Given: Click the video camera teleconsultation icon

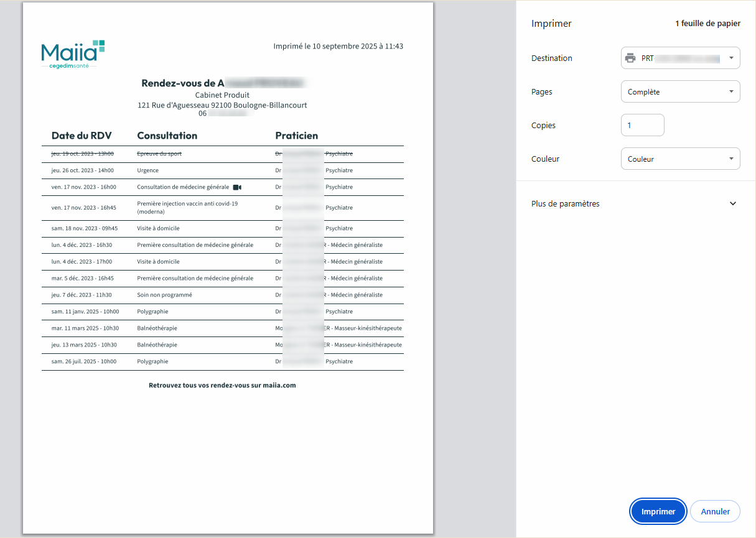Looking at the screenshot, I should [x=236, y=187].
